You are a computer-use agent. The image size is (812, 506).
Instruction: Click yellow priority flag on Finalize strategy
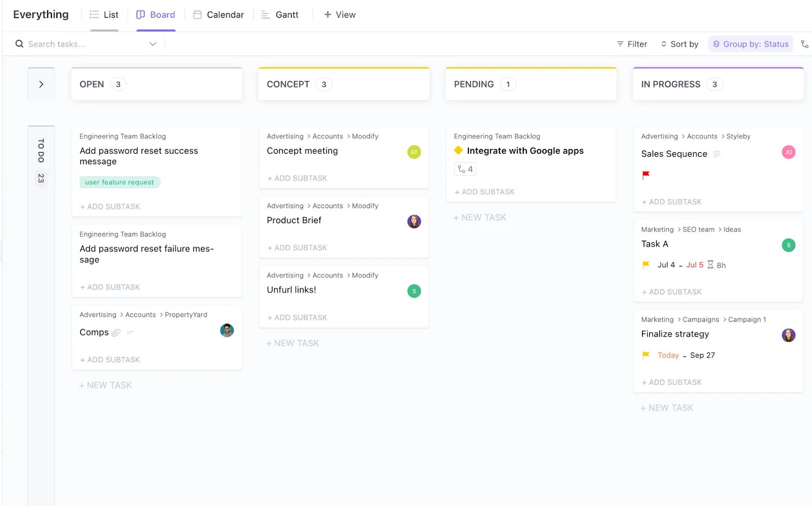pyautogui.click(x=646, y=355)
